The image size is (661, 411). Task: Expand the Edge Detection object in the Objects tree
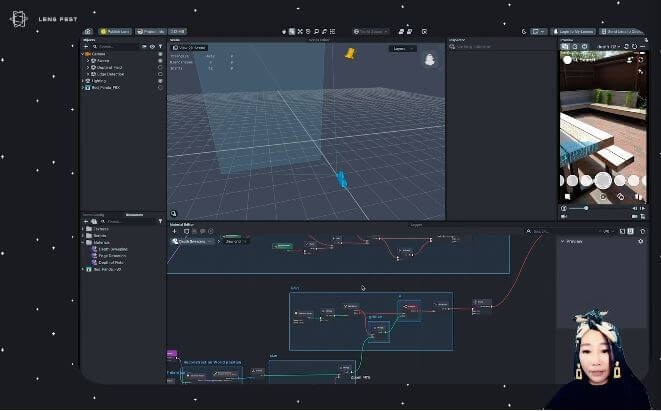pos(88,74)
